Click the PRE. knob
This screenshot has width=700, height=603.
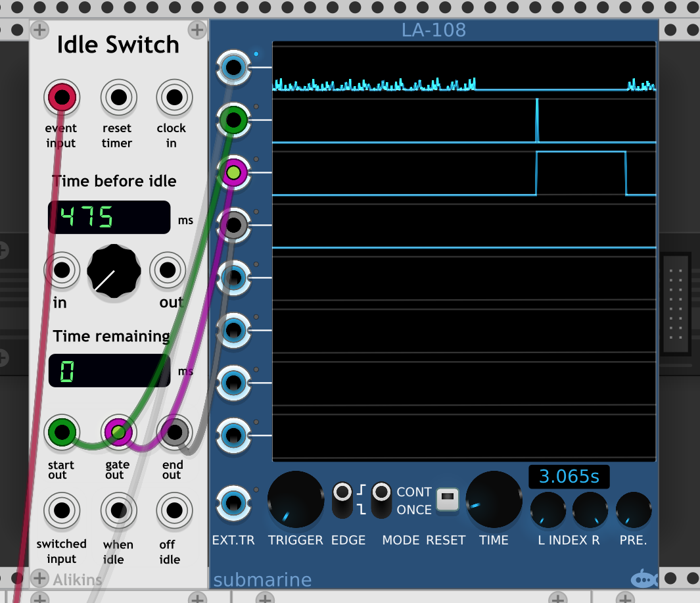634,510
